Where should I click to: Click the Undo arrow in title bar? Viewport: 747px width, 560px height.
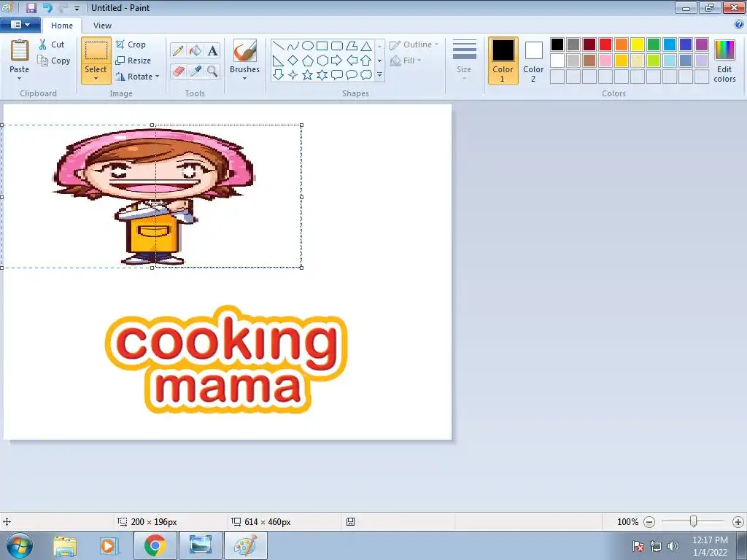tap(47, 7)
